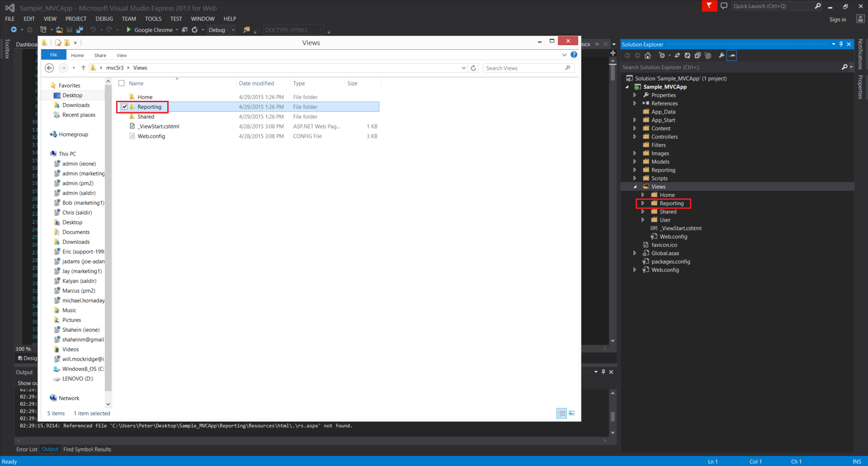Click Visual Studio Navigate Backward arrow
The height and width of the screenshot is (466, 868).
14,30
